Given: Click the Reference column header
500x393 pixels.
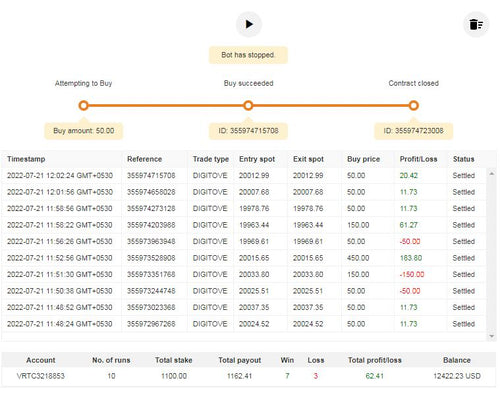Looking at the screenshot, I should [x=144, y=159].
